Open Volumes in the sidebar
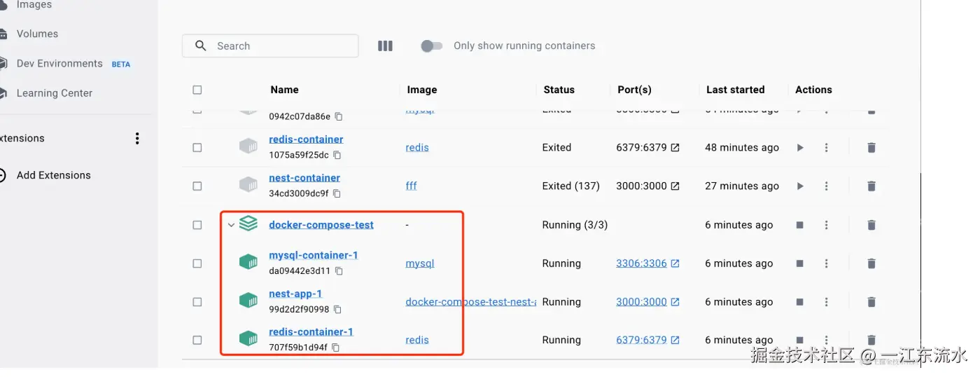Image resolution: width=980 pixels, height=377 pixels. (x=37, y=34)
